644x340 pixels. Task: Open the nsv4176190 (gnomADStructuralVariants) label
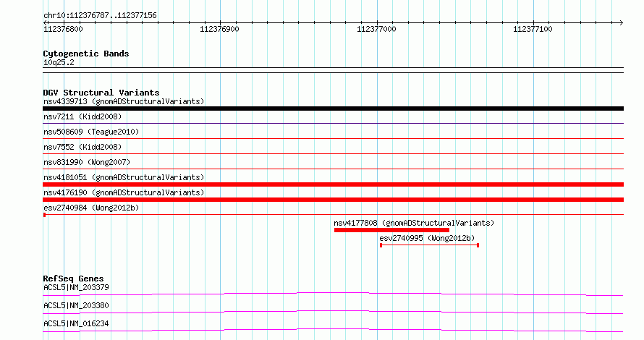[x=124, y=192]
